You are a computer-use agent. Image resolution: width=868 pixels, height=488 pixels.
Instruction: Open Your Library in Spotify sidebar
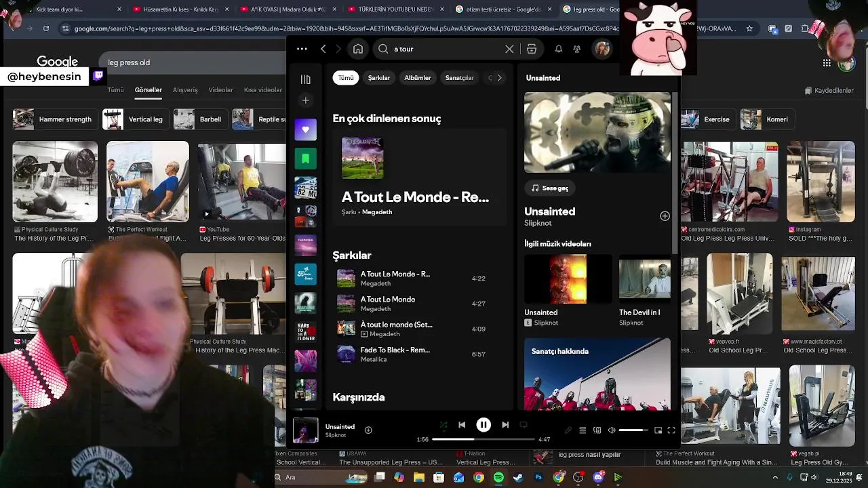pos(306,79)
